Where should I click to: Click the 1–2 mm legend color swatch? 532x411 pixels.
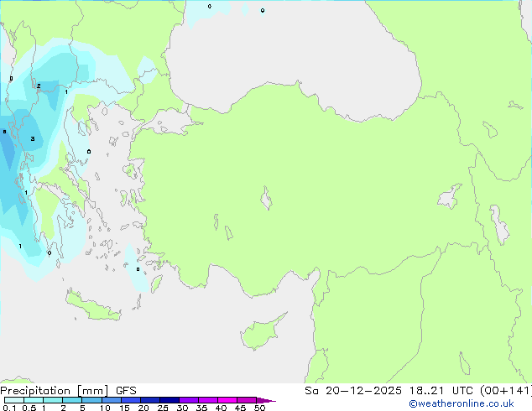pos(53,400)
